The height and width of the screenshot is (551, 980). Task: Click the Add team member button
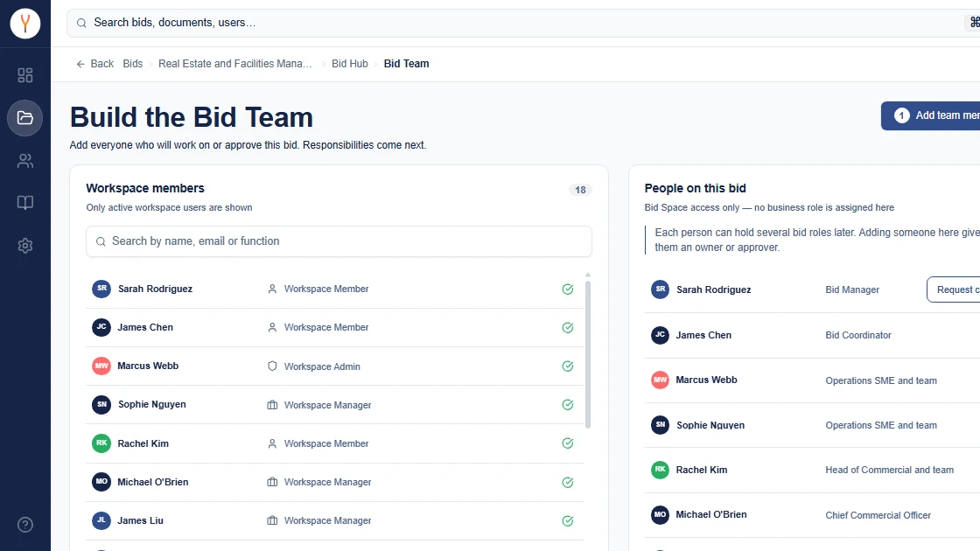pos(931,115)
